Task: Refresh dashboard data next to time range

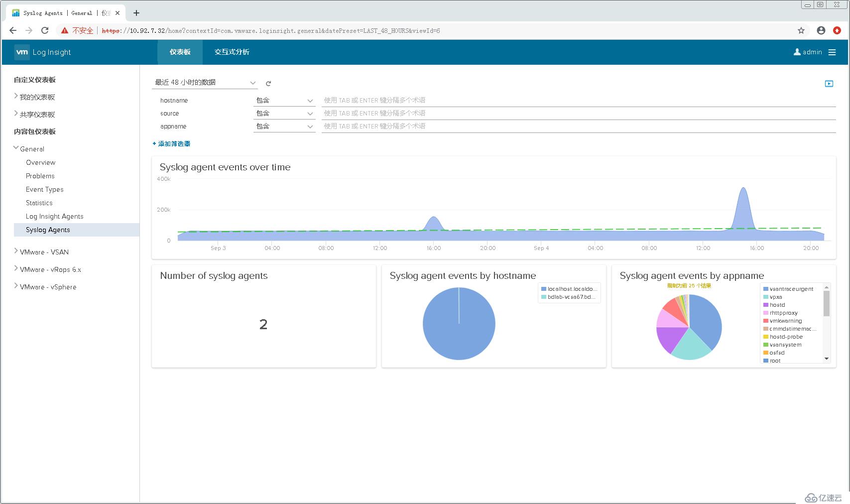Action: click(x=268, y=83)
